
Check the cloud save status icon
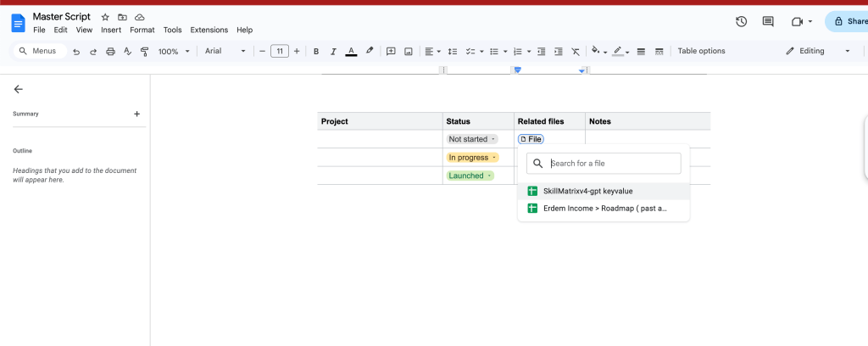(x=140, y=17)
